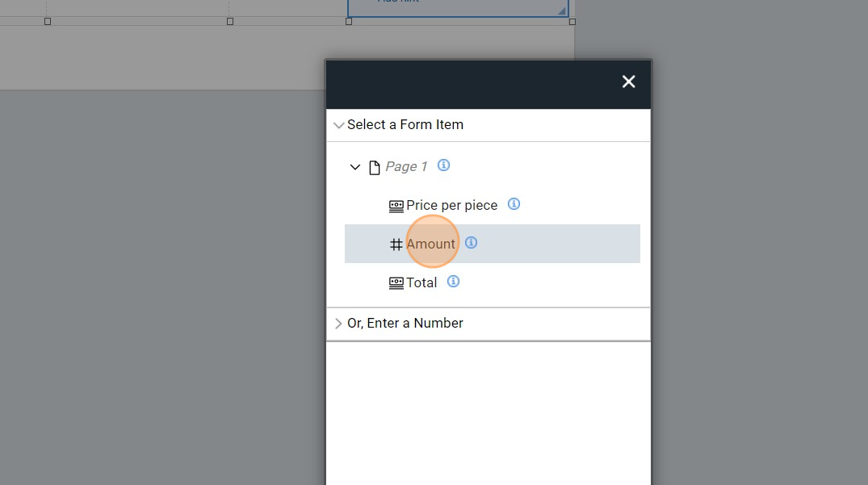Collapse the Page 1 tree node
This screenshot has height=485, width=868.
pos(354,167)
